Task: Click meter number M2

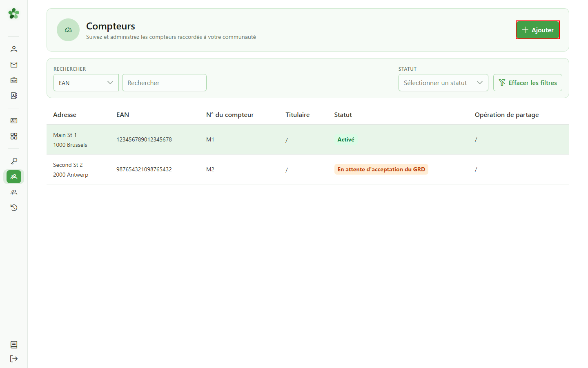Action: click(x=210, y=169)
